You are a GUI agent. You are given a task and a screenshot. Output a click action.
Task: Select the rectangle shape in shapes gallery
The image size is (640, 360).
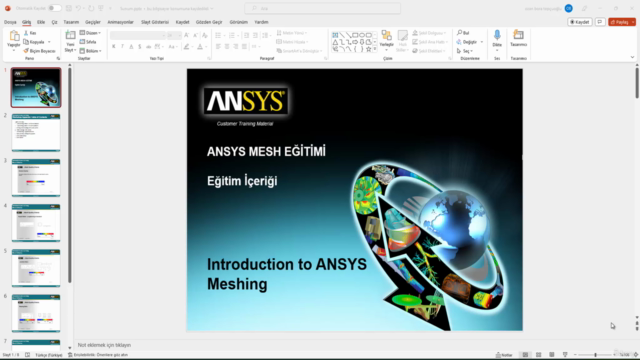point(355,36)
